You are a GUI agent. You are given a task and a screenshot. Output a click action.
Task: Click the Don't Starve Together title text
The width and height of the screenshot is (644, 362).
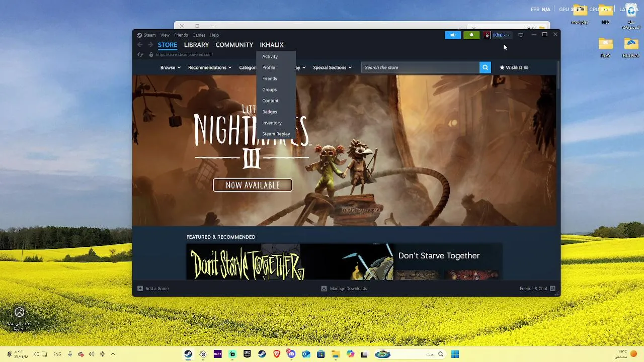pyautogui.click(x=439, y=255)
